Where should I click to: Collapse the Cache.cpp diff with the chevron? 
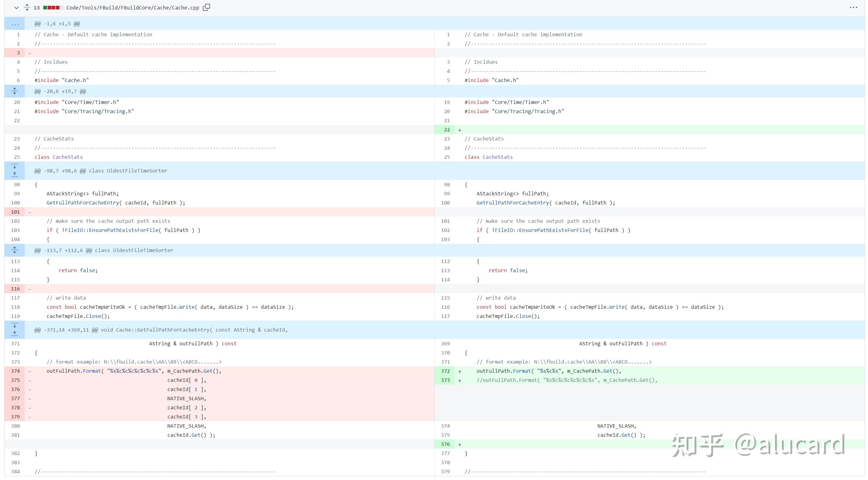(x=16, y=7)
